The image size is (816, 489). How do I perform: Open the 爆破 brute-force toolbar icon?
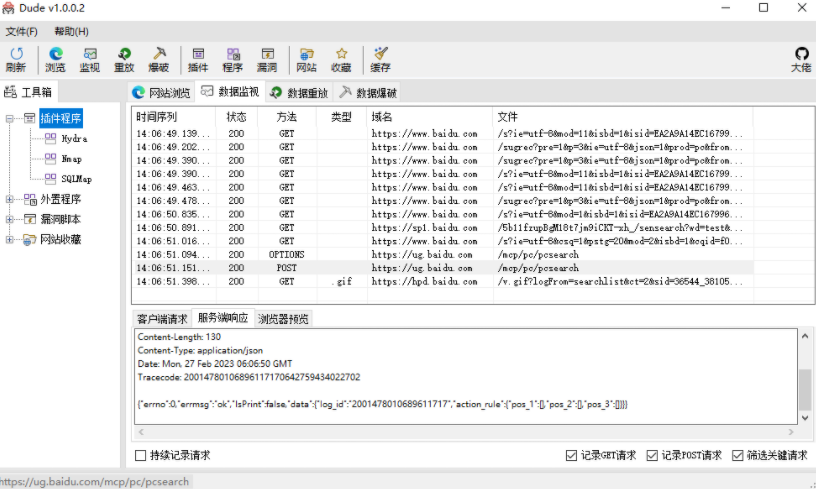[x=159, y=54]
